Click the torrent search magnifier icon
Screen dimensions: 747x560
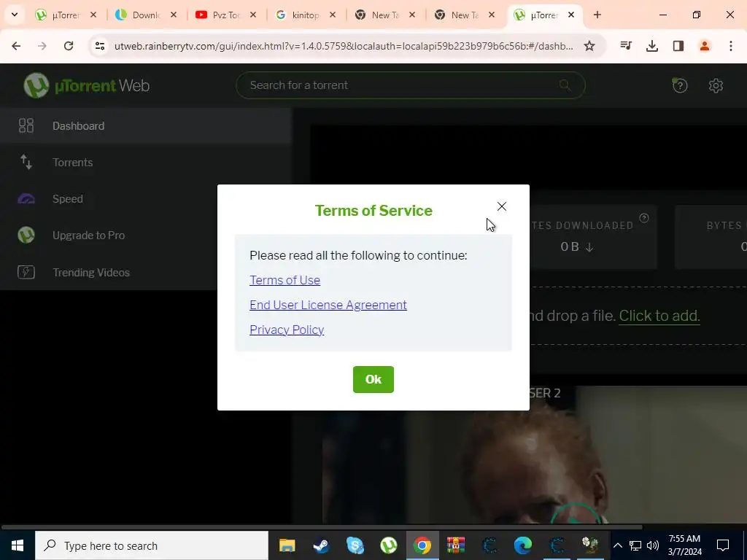[x=565, y=85]
